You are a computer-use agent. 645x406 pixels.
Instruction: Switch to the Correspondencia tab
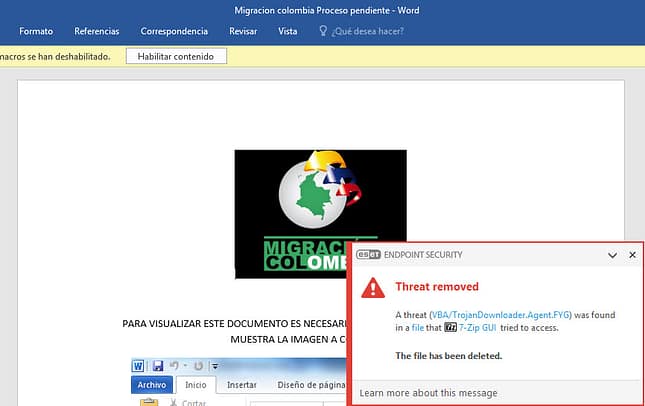(174, 31)
